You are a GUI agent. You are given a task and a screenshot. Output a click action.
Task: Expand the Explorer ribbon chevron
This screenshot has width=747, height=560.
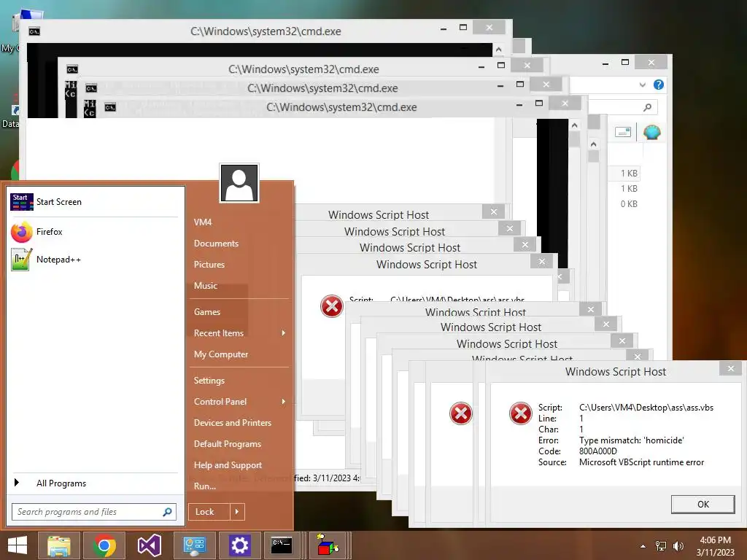[642, 85]
